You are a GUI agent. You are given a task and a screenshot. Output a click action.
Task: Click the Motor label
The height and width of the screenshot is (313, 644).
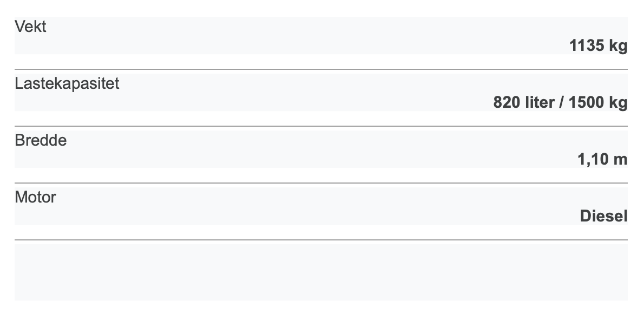35,197
